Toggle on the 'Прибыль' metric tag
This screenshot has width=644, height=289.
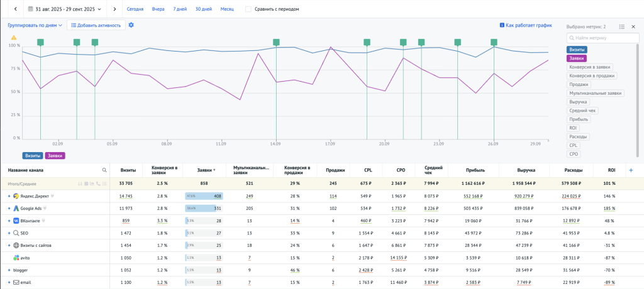(579, 119)
